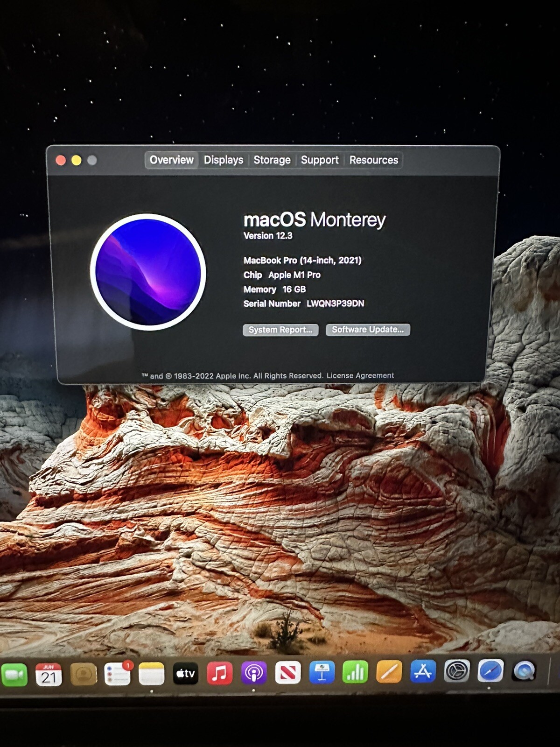The height and width of the screenshot is (747, 560).
Task: Open Reminders with the notification badge
Action: 117,674
